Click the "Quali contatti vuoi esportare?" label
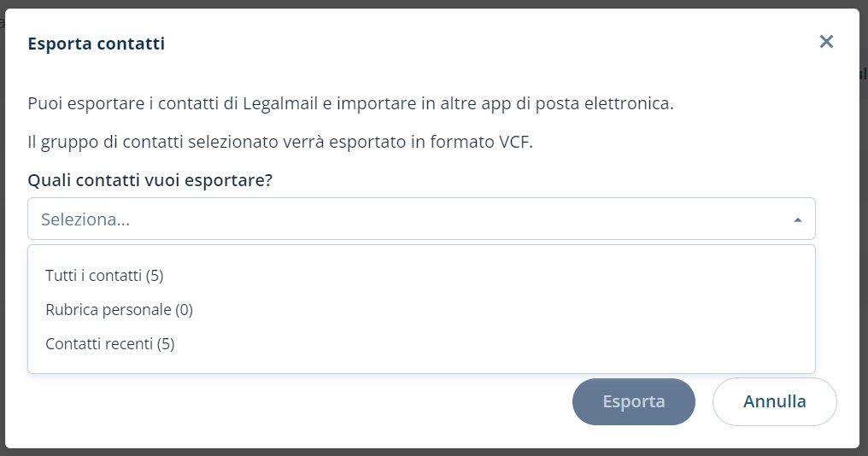The image size is (868, 456). [150, 180]
